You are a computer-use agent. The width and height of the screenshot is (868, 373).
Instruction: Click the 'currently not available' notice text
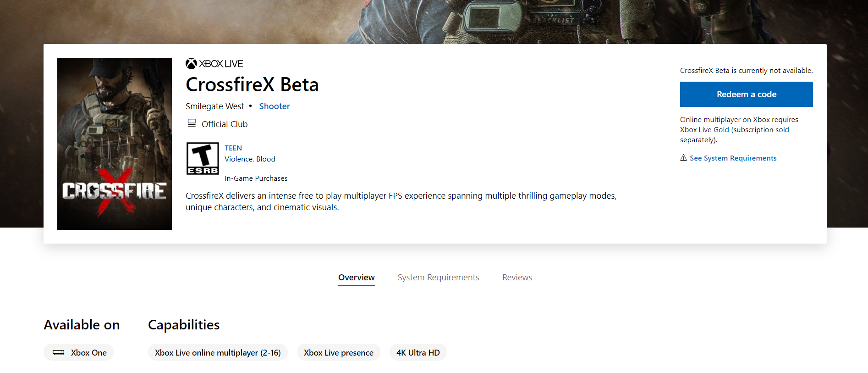tap(746, 70)
